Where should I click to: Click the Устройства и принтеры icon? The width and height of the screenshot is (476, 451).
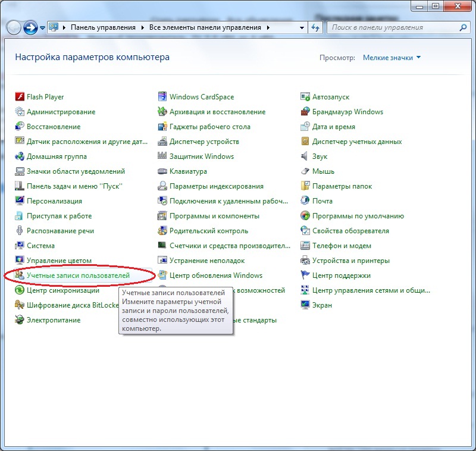point(305,261)
